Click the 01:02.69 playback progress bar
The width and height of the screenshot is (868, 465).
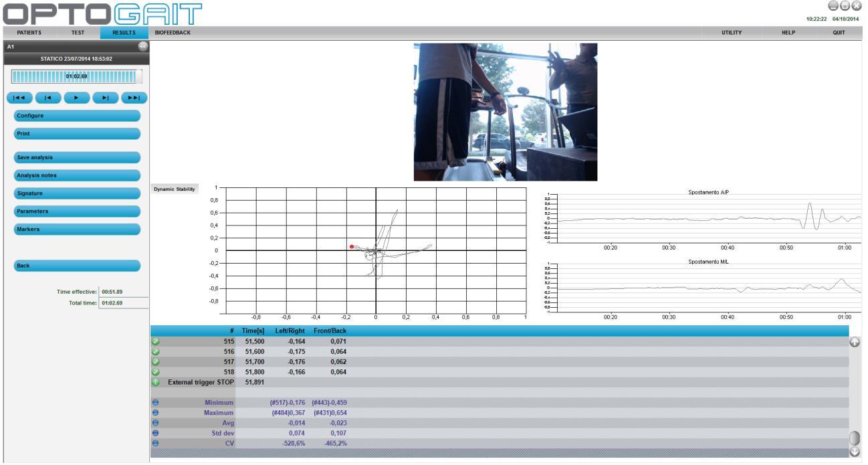(x=76, y=76)
